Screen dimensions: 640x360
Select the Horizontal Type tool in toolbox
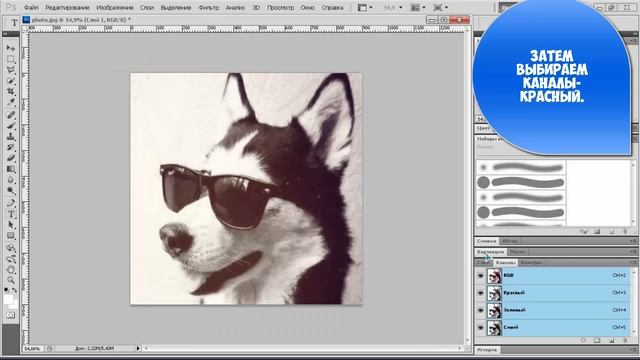click(11, 214)
